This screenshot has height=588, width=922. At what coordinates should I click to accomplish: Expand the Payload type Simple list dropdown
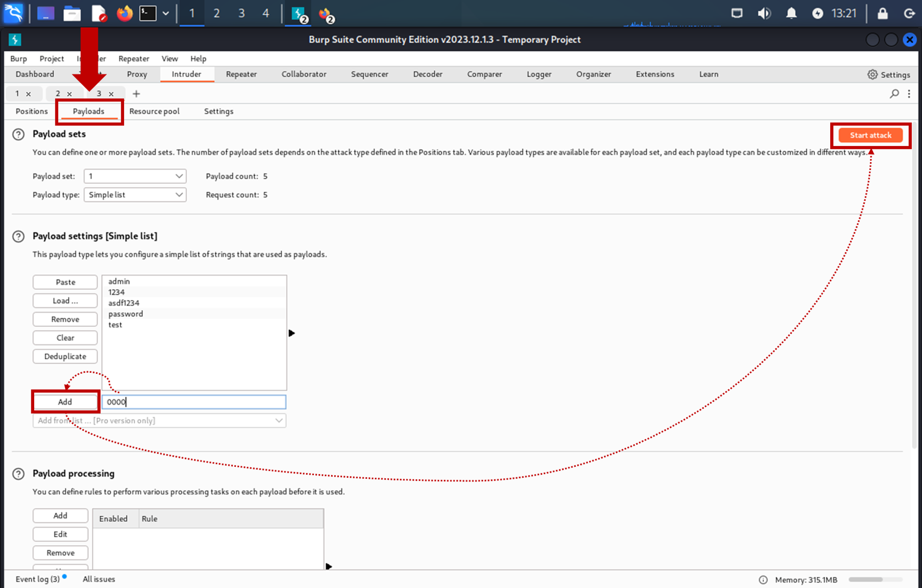[x=135, y=195]
